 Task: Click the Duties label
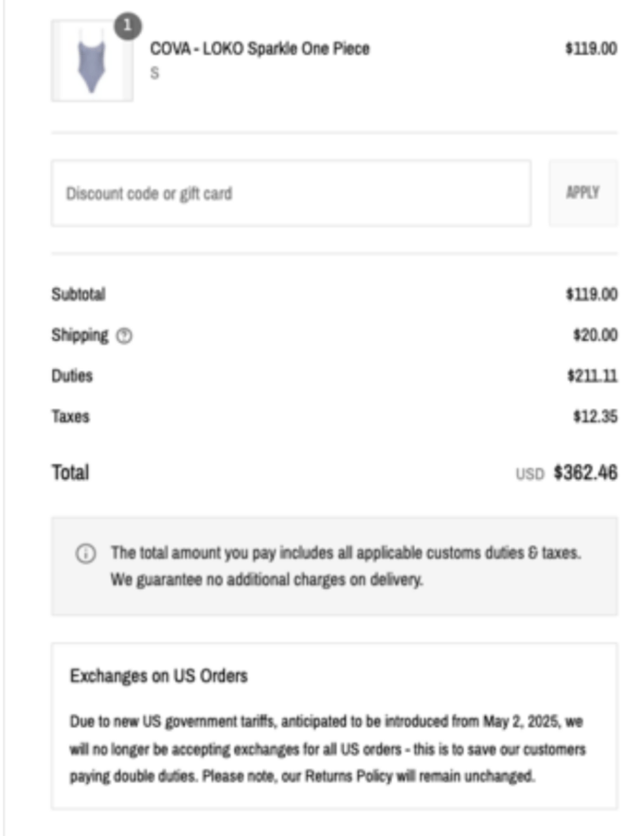click(x=72, y=376)
